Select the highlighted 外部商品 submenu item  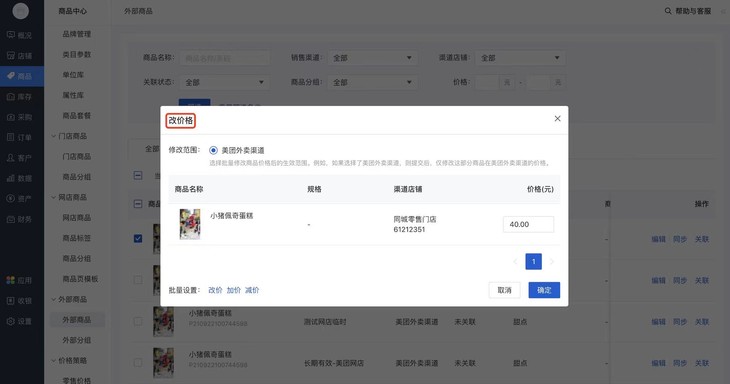point(77,320)
